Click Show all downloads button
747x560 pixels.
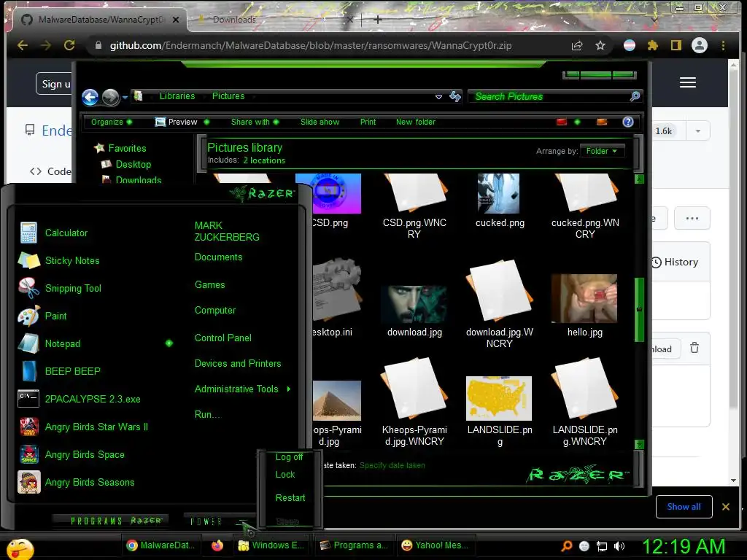tap(684, 507)
